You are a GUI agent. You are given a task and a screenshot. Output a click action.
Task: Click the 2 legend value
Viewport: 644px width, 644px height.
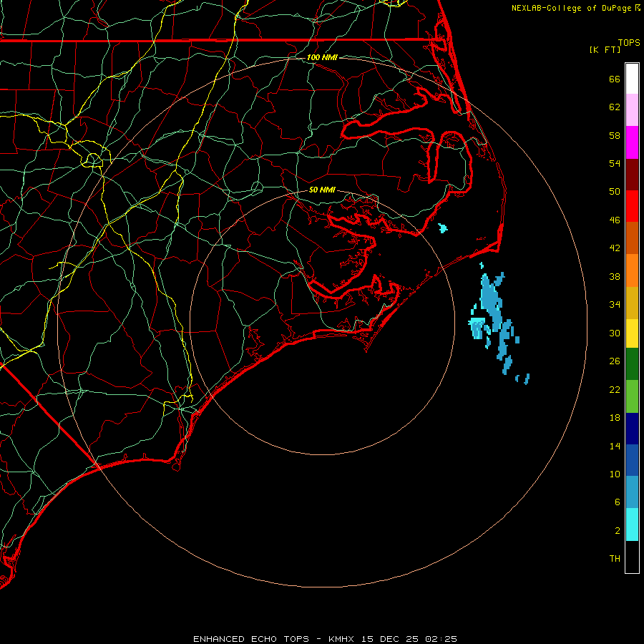pyautogui.click(x=618, y=531)
